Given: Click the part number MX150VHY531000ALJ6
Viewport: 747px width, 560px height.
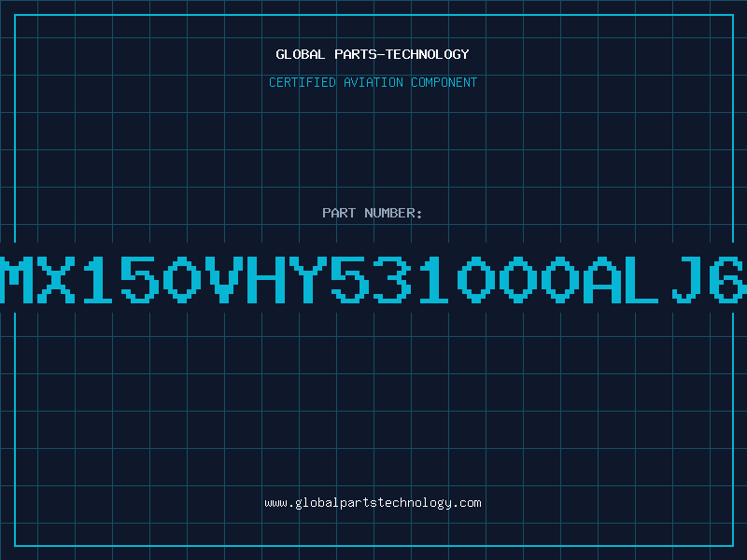Looking at the screenshot, I should coord(373,279).
